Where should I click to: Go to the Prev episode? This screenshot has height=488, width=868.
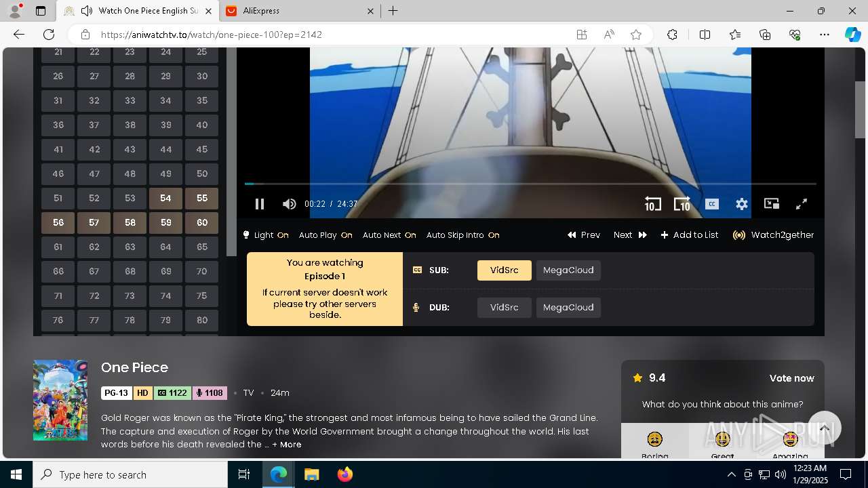[584, 235]
